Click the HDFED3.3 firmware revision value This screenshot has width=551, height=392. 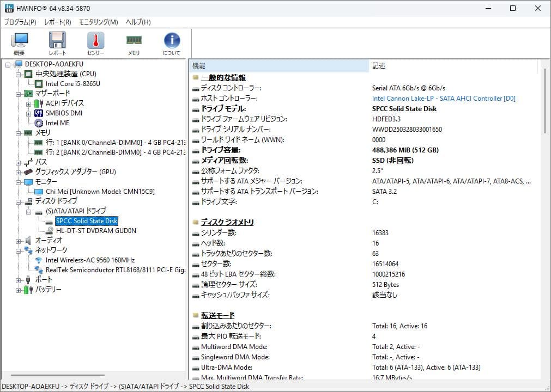(386, 119)
